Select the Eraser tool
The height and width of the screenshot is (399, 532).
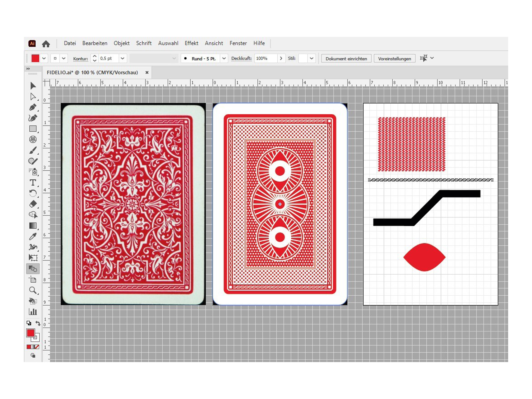[33, 204]
